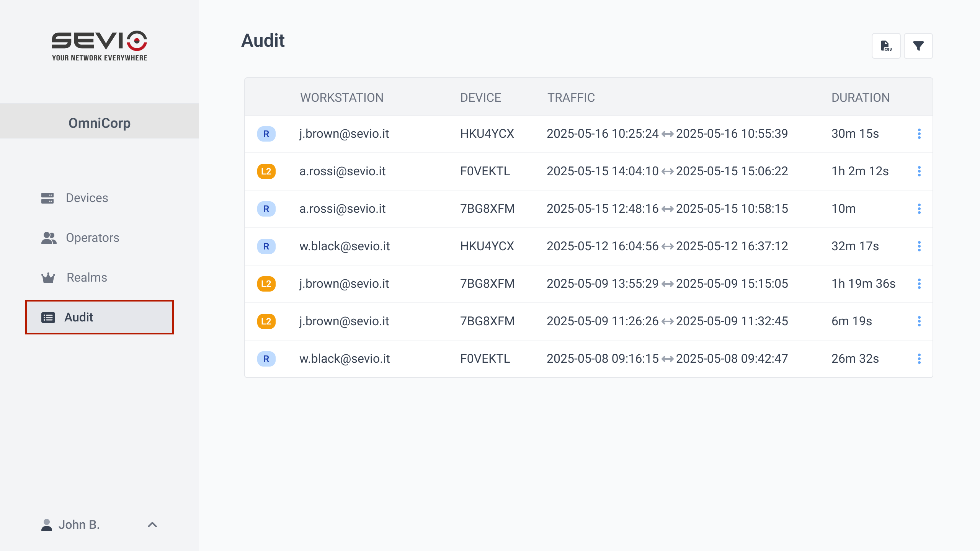Open the audit filter funnel

coord(918,46)
